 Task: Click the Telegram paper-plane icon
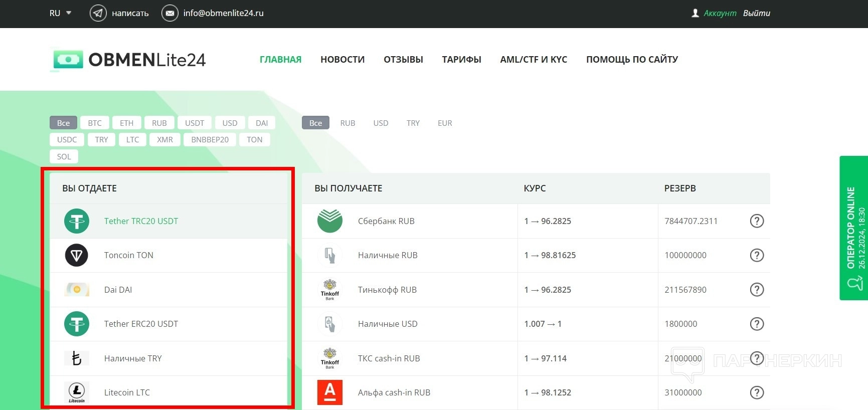98,13
